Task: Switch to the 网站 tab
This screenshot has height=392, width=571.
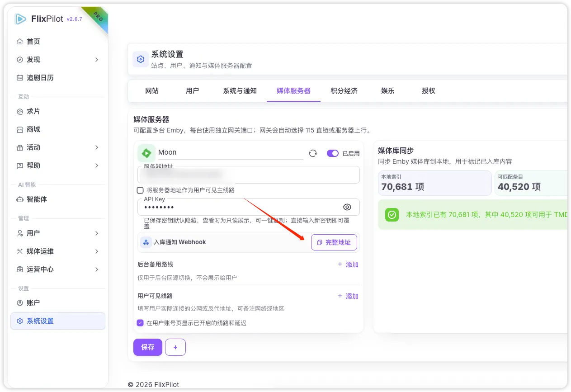Action: 152,91
